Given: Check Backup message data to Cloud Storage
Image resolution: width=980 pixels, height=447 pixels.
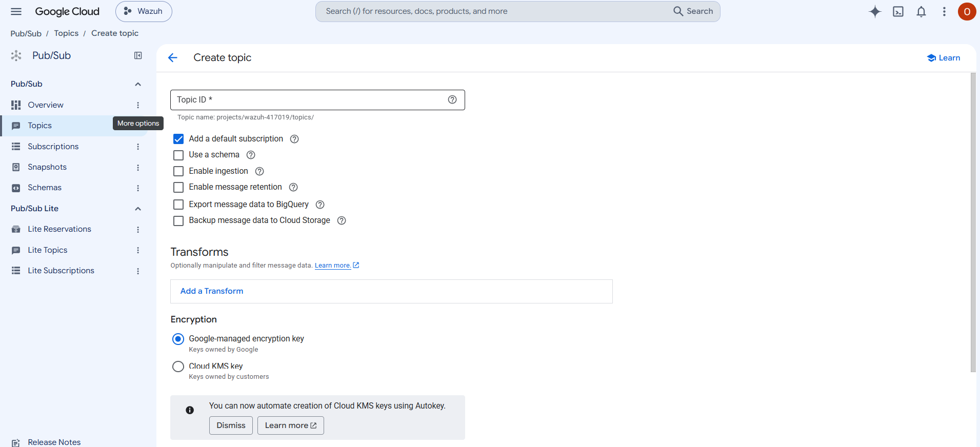Looking at the screenshot, I should [x=178, y=220].
